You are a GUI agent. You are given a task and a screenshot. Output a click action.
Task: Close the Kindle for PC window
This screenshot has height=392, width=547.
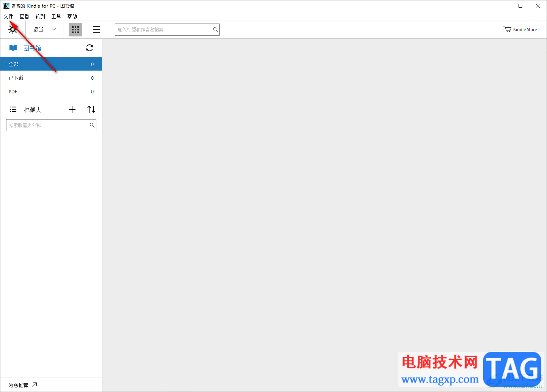[538, 6]
